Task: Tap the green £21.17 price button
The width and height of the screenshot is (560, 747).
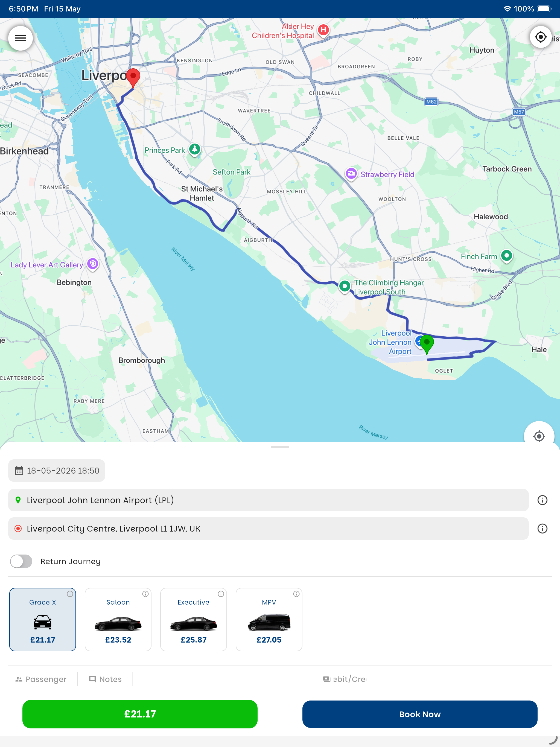Action: click(140, 714)
